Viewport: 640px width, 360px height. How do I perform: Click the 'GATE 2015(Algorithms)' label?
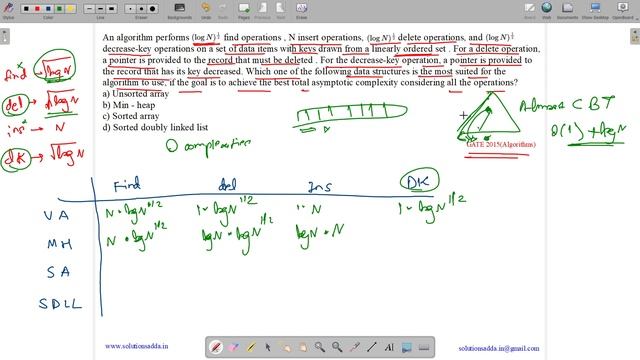point(501,144)
